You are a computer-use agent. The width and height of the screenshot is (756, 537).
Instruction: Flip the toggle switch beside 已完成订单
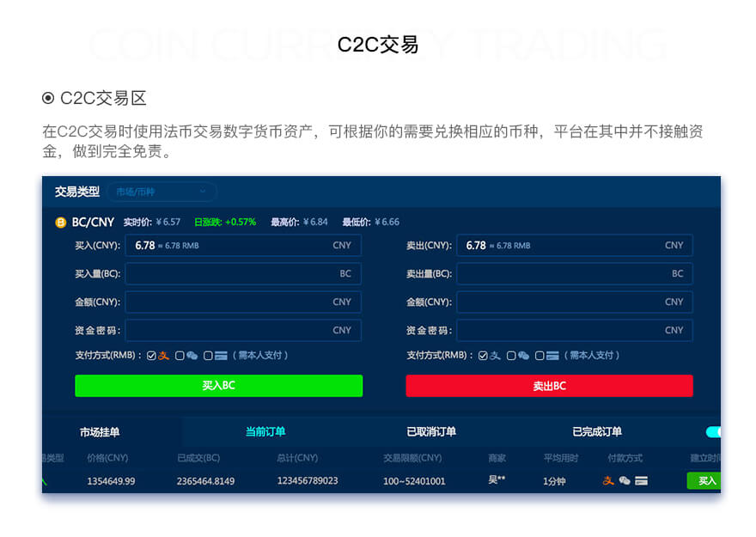tap(714, 432)
